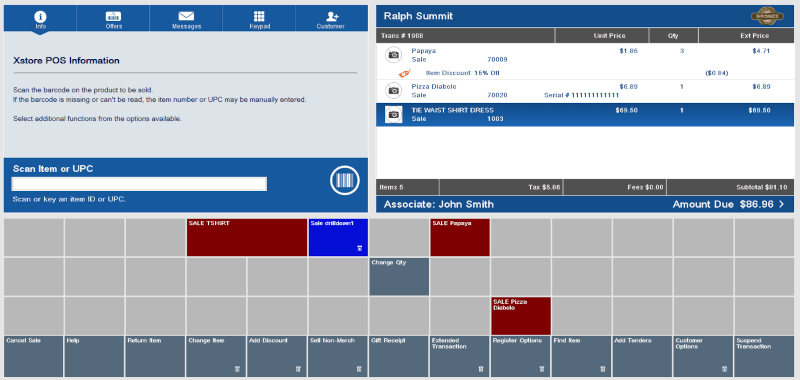Click the Fees $0.00 field
Image resolution: width=800 pixels, height=380 pixels.
tap(615, 187)
